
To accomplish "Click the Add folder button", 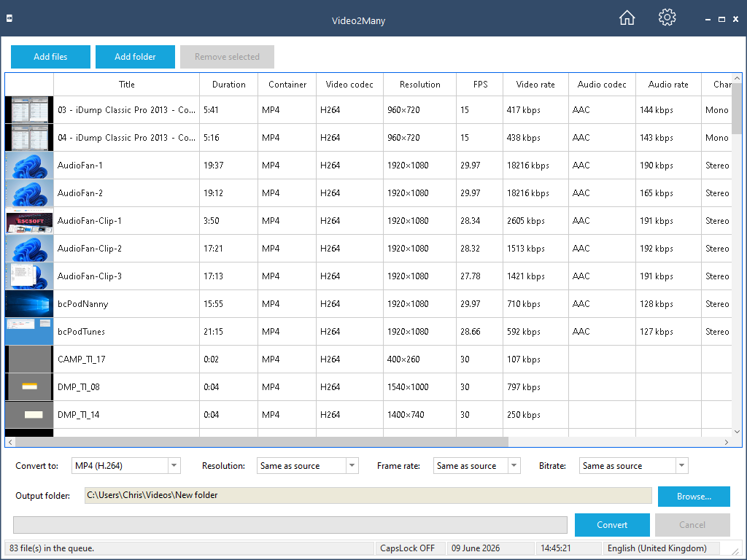I will [135, 57].
